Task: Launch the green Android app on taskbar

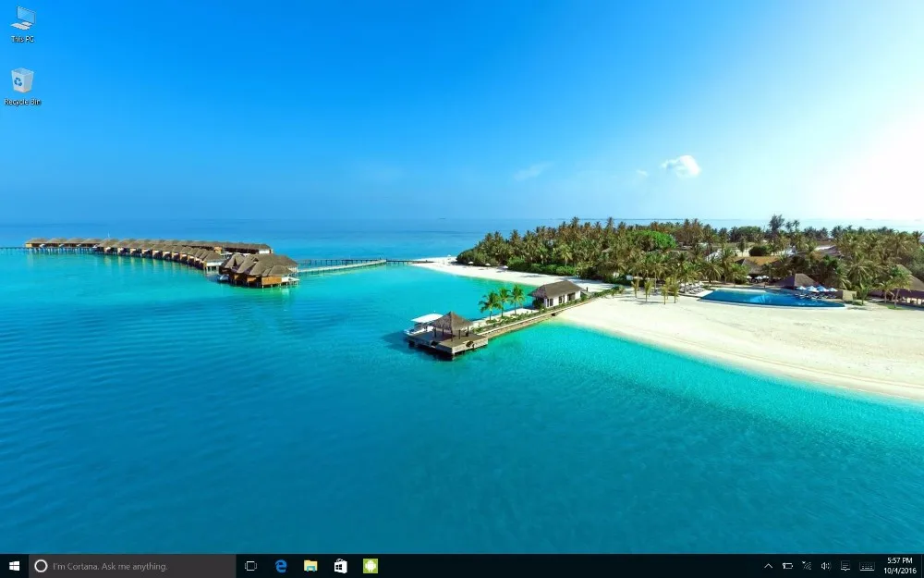Action: tap(371, 566)
